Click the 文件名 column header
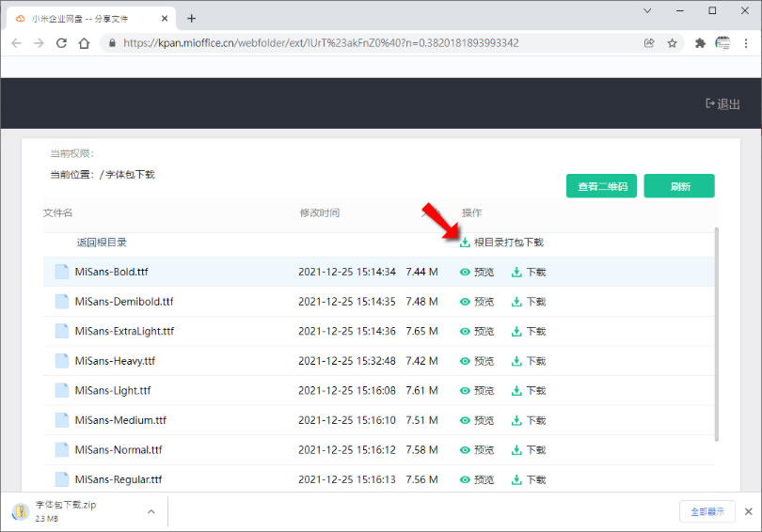The width and height of the screenshot is (762, 532). pos(57,212)
